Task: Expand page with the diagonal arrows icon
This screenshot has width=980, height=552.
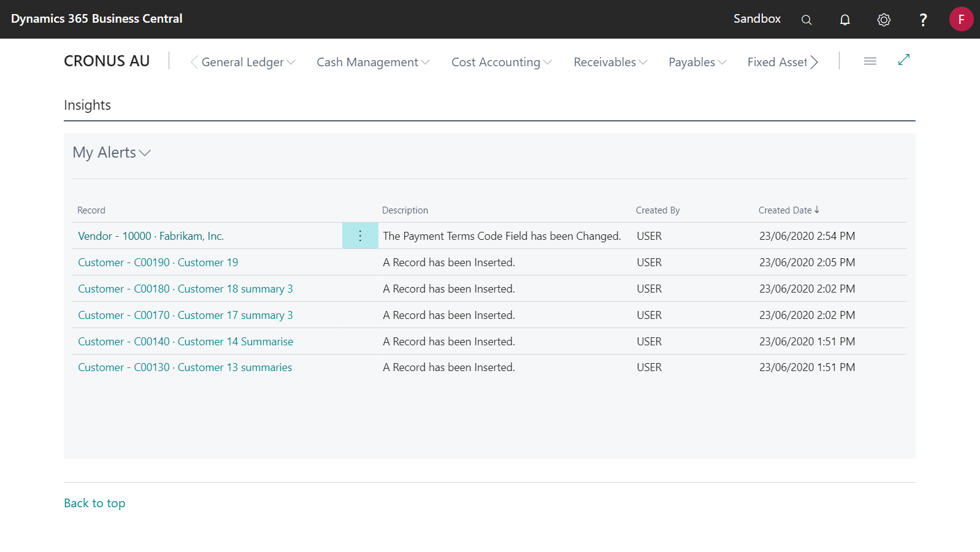Action: pos(904,59)
